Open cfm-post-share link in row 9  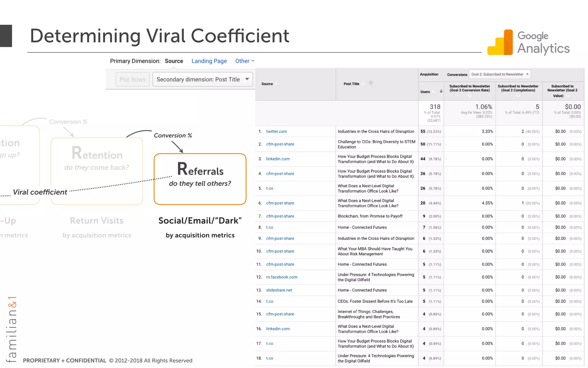click(x=280, y=238)
